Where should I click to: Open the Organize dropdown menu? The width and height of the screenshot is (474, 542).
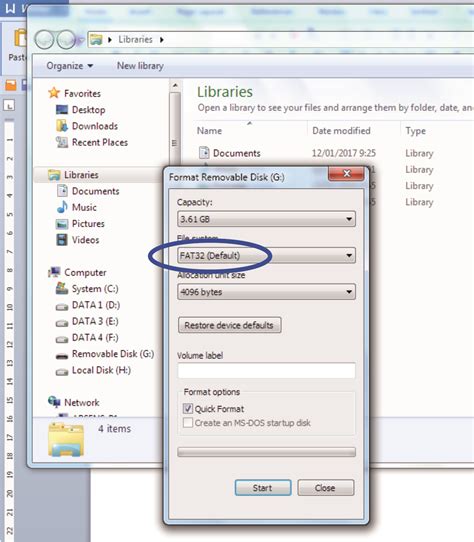[70, 66]
